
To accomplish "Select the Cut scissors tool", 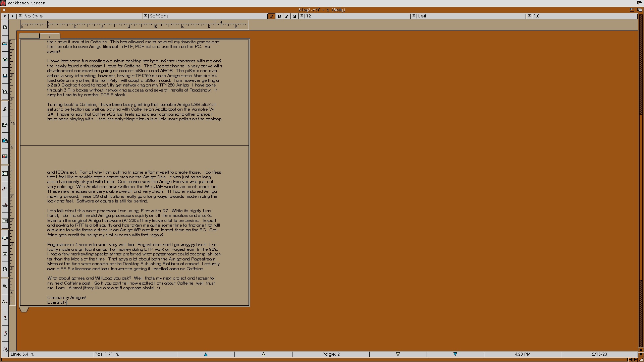I will [x=5, y=109].
